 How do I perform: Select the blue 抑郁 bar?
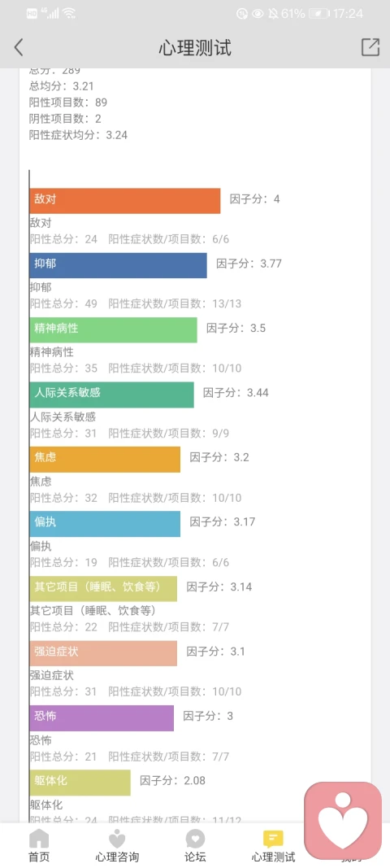tap(119, 265)
